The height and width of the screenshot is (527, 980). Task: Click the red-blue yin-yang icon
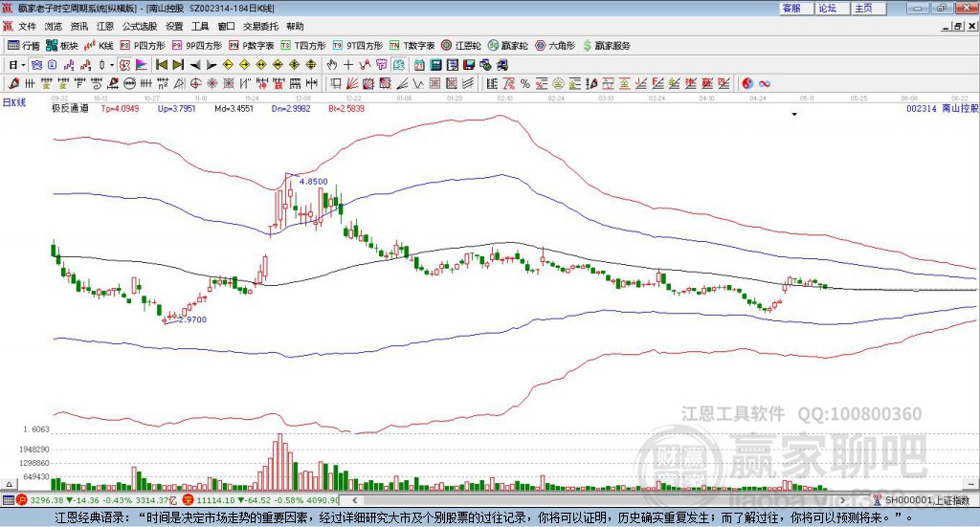click(747, 83)
